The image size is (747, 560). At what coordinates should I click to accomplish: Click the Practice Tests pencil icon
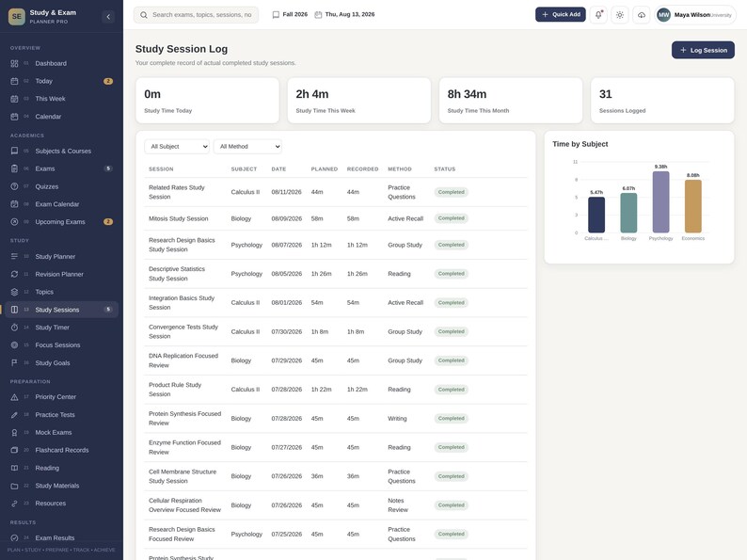point(14,415)
